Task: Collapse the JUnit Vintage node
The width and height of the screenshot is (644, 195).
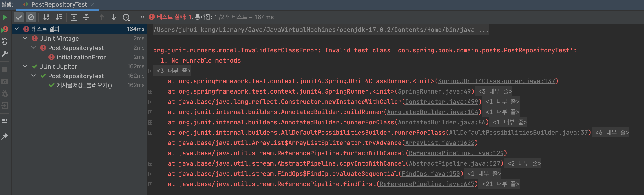Action: [25, 38]
